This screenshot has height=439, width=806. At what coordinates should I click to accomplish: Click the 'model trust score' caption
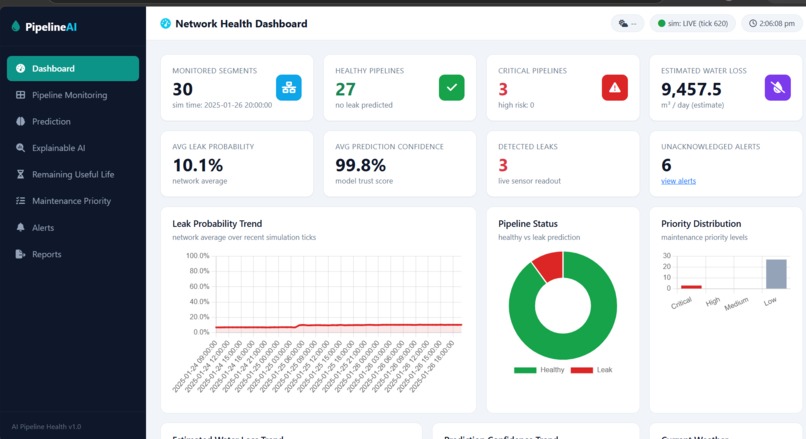pos(364,181)
